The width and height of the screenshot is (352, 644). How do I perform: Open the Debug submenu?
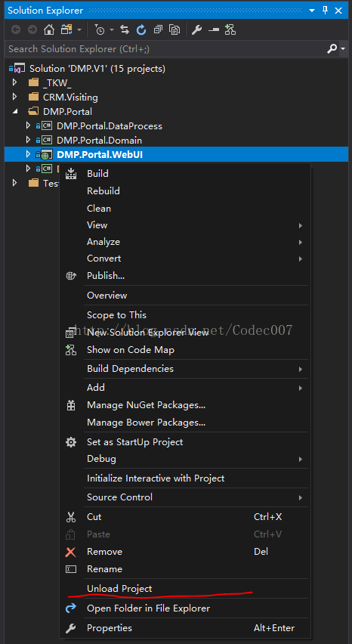click(184, 458)
